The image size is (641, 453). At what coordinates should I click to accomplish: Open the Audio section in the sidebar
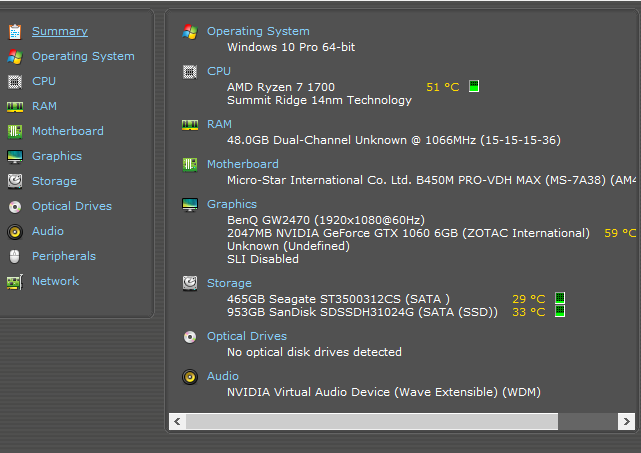click(47, 231)
